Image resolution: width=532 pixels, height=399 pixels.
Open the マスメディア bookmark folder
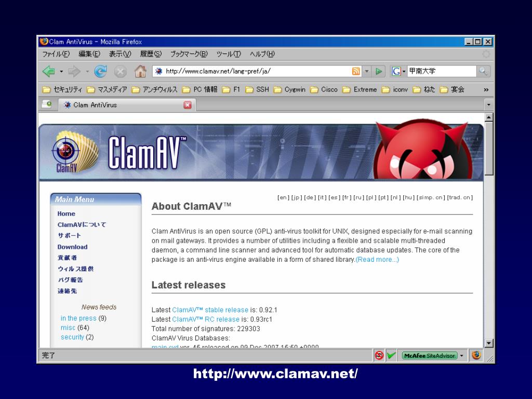click(x=107, y=89)
